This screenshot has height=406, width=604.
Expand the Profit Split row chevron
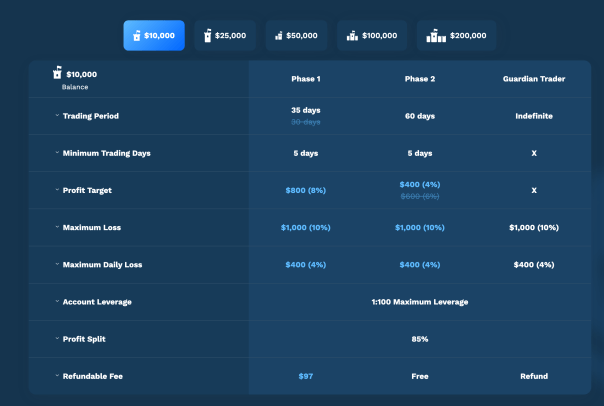coord(57,339)
